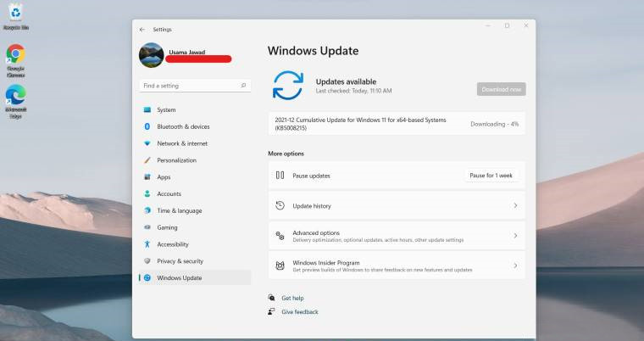Viewport: 644px width, 341px height.
Task: Click the Windows Insider Program cat icon
Action: (280, 266)
